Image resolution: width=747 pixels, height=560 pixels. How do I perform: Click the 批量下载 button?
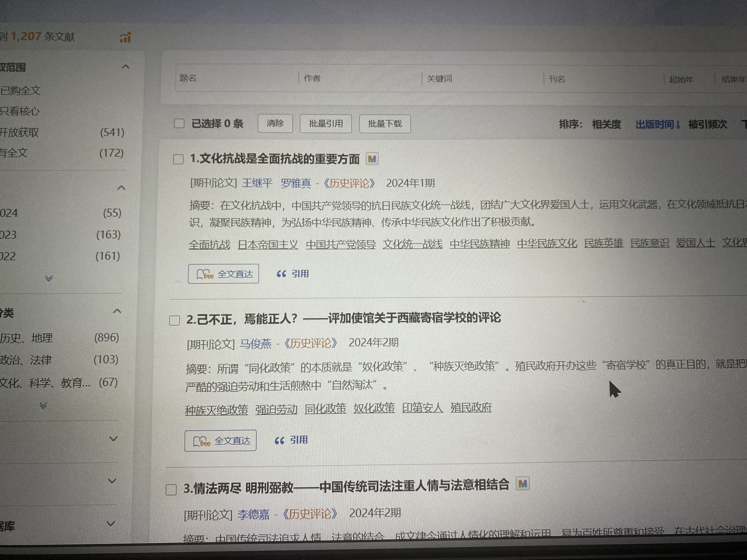385,124
